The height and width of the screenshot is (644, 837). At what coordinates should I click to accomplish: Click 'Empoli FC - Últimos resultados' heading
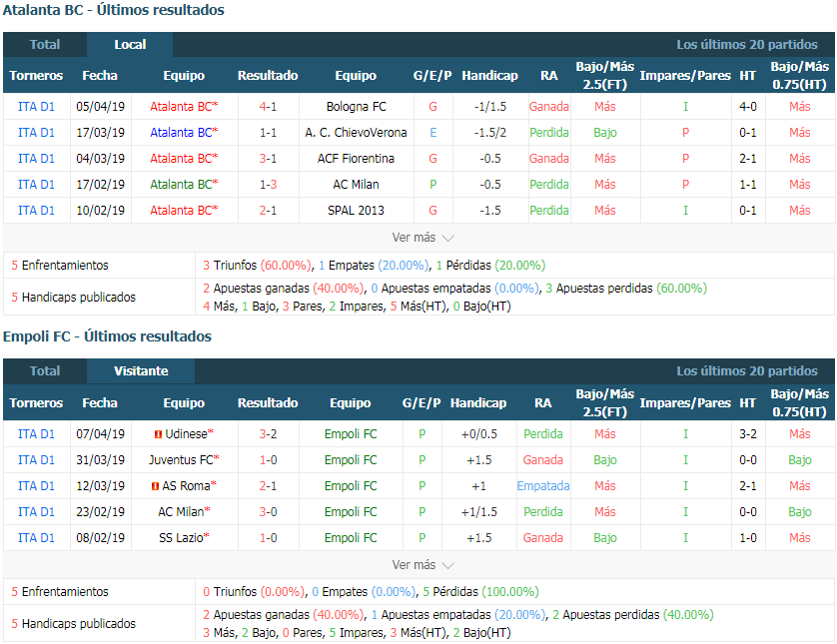107,336
